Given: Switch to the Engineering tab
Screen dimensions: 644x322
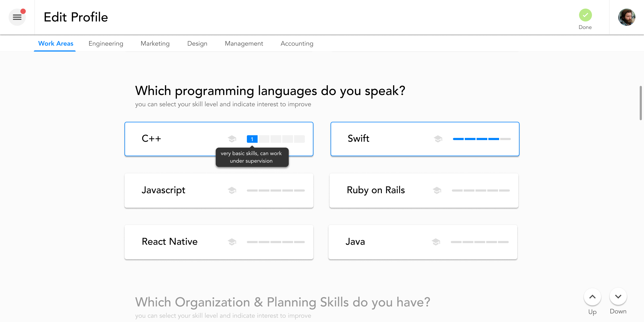Looking at the screenshot, I should (106, 43).
